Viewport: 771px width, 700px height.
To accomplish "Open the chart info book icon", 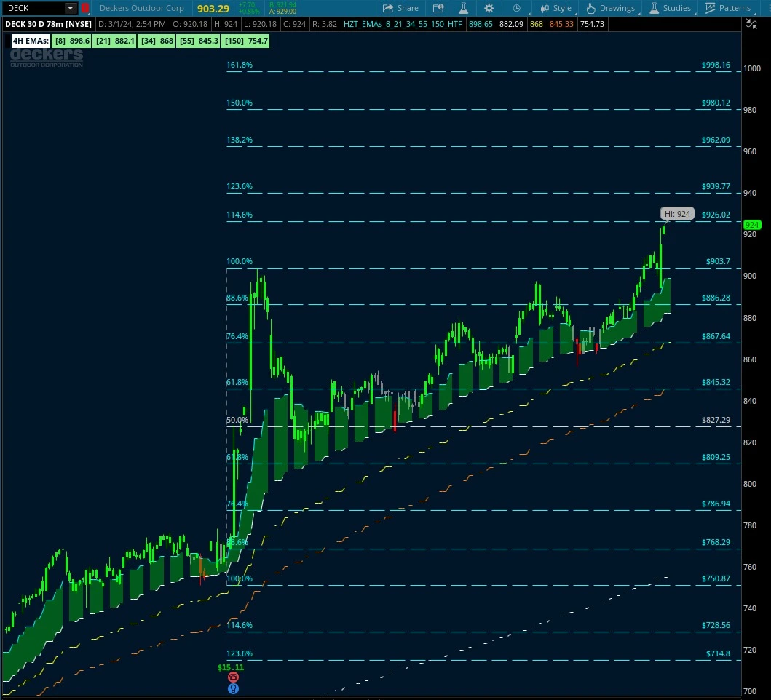I will (x=438, y=8).
